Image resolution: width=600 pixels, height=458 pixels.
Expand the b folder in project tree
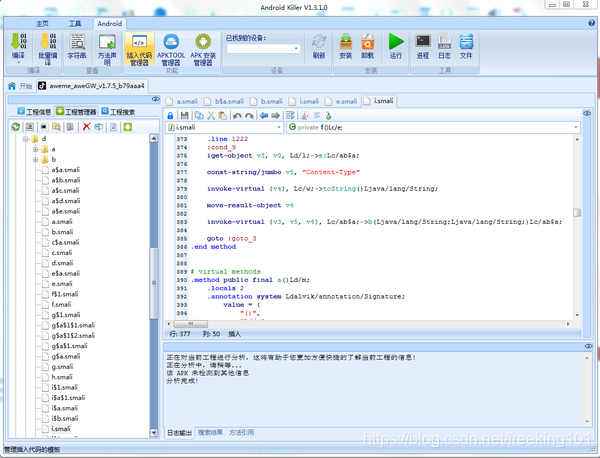click(36, 160)
